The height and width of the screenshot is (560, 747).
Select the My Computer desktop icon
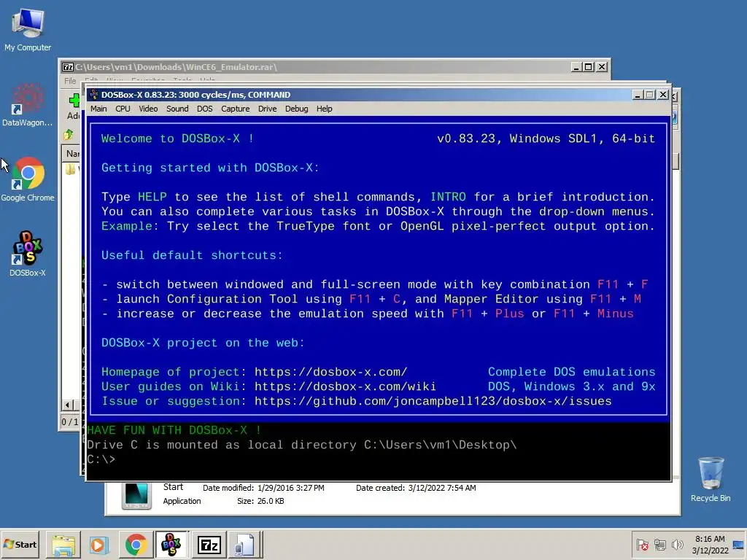[x=28, y=30]
